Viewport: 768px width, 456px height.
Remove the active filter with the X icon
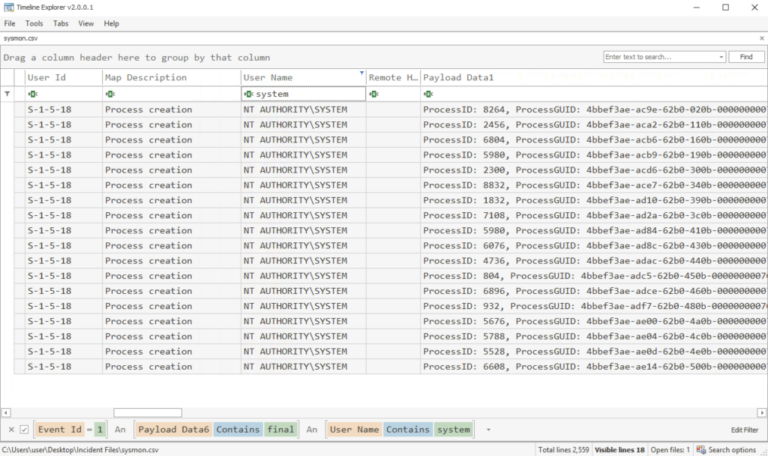point(11,429)
